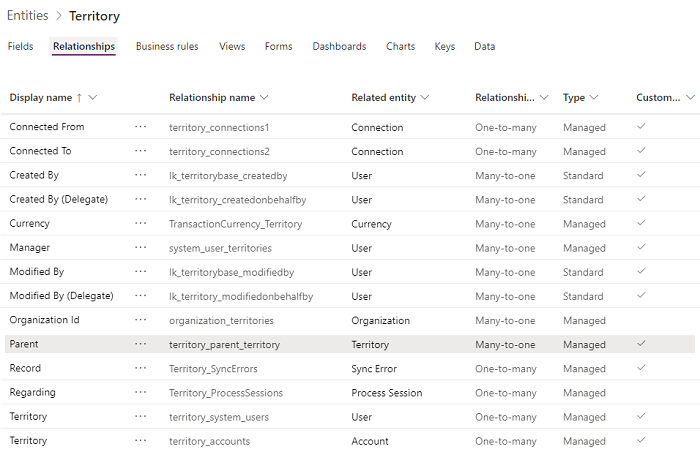The image size is (700, 460).
Task: Open more options for Modified By (Delegate)
Action: point(141,296)
